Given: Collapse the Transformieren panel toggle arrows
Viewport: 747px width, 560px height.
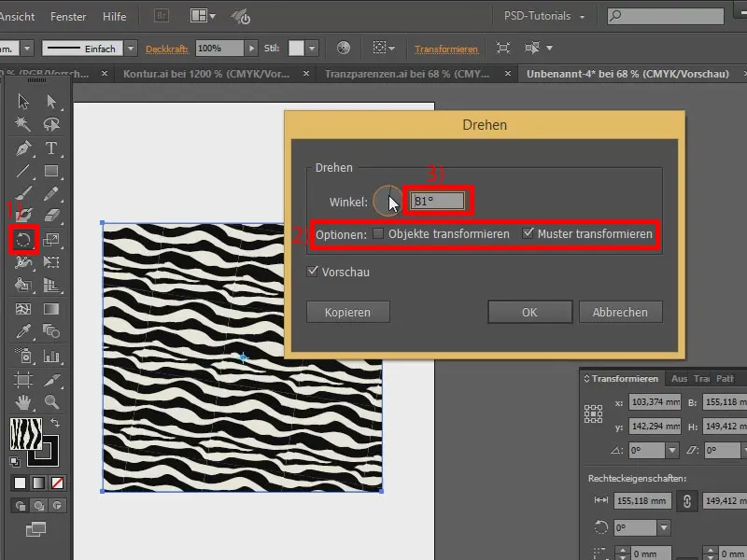Looking at the screenshot, I should [586, 379].
